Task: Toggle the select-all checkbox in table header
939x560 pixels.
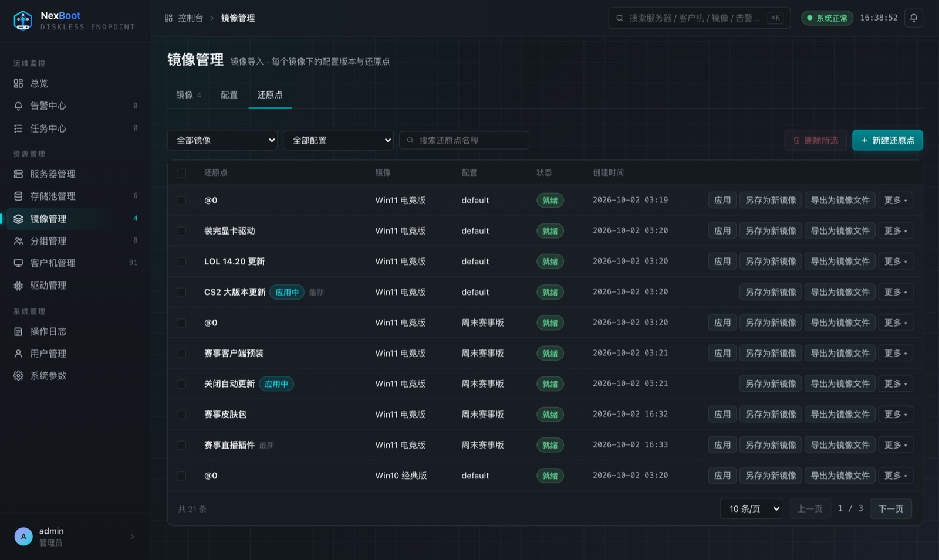Action: [x=181, y=173]
